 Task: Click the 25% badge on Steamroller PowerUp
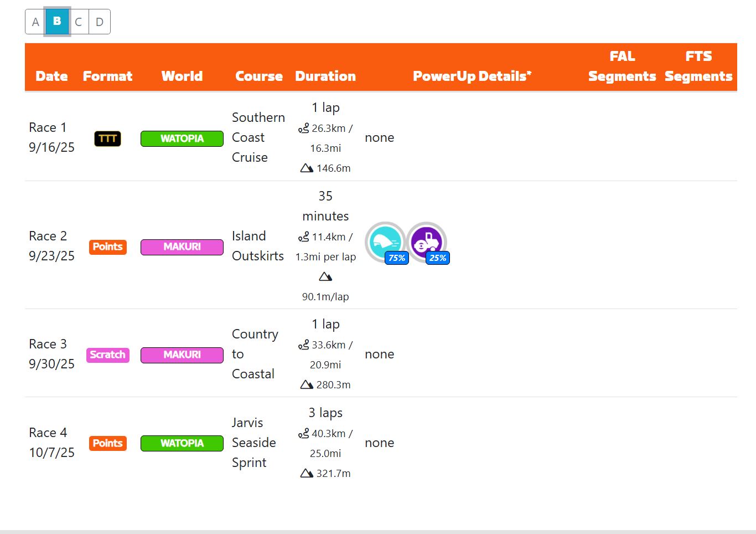tap(438, 258)
